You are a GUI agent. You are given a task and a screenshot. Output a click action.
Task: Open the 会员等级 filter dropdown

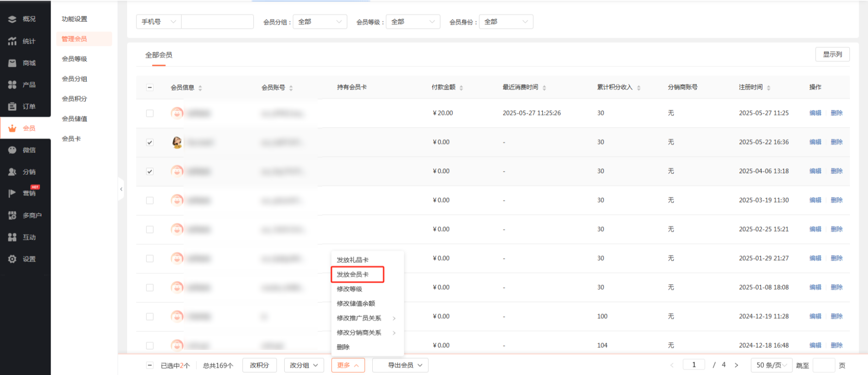click(413, 22)
